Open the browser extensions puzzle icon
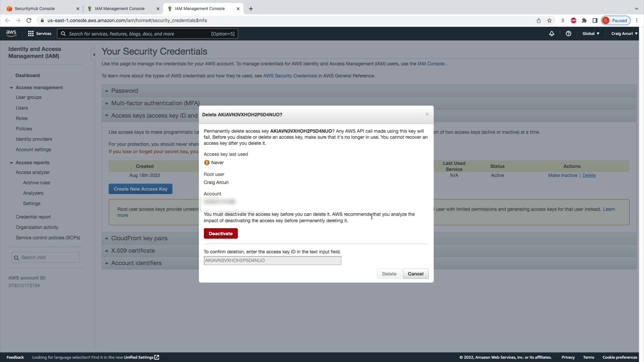Screen dimensions: 644x362 coord(584,21)
